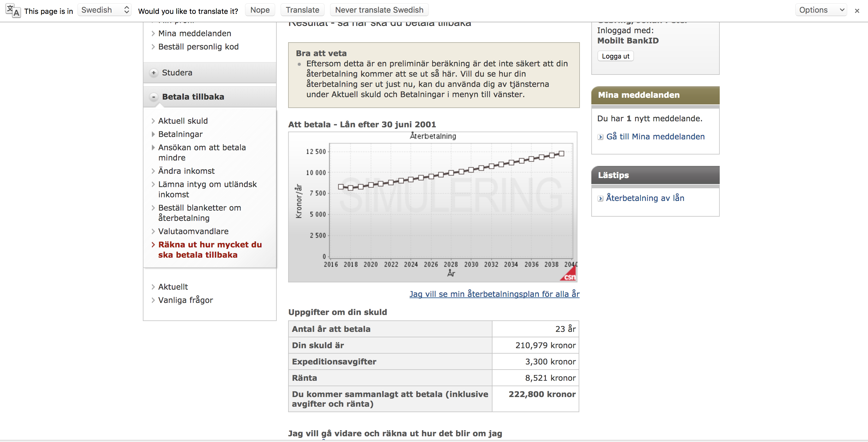Click the Betala tillbaka section heading
The width and height of the screenshot is (868, 442).
point(193,97)
